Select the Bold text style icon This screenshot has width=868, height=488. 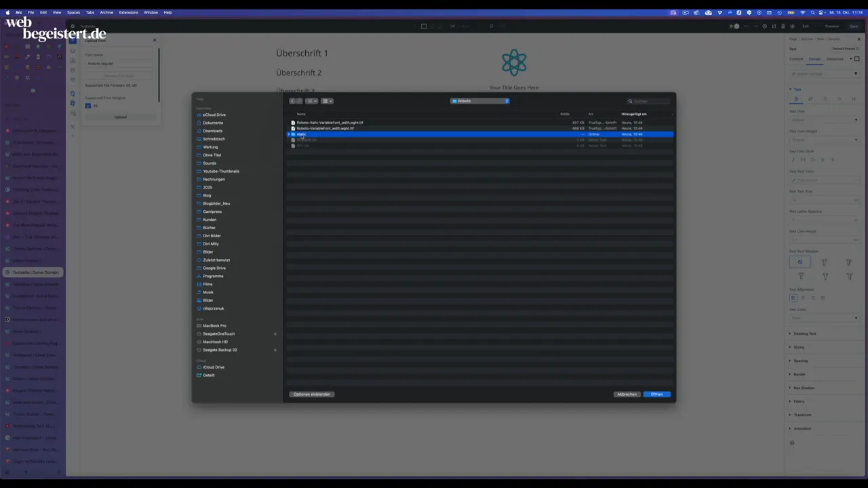[793, 160]
